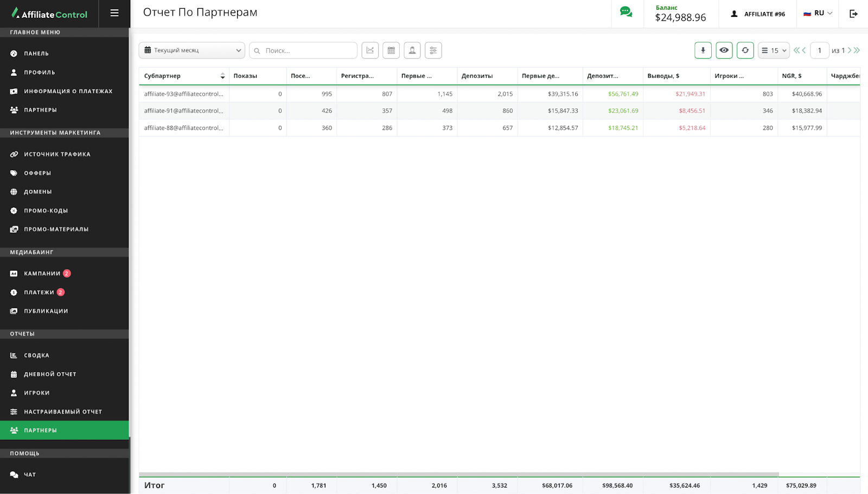Open the RU language dropdown
The width and height of the screenshot is (868, 494).
point(818,14)
